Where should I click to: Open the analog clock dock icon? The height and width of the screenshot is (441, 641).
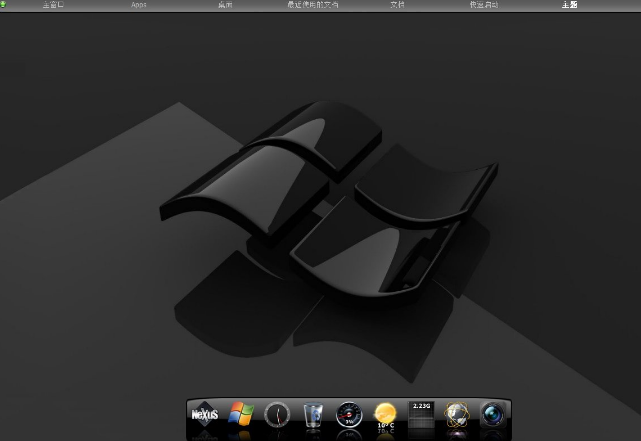277,414
